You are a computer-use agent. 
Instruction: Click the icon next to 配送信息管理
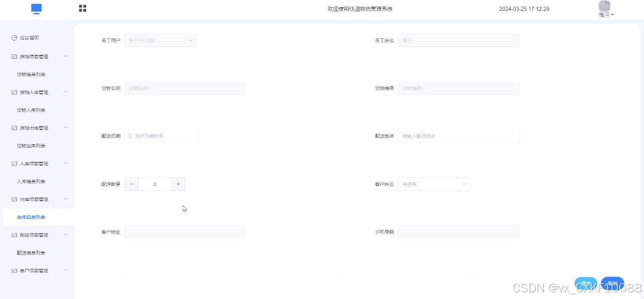14,235
